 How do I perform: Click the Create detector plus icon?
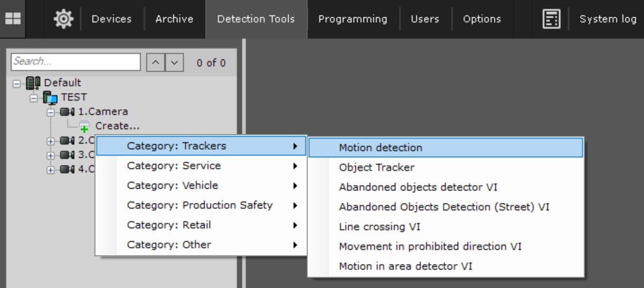pyautogui.click(x=84, y=126)
